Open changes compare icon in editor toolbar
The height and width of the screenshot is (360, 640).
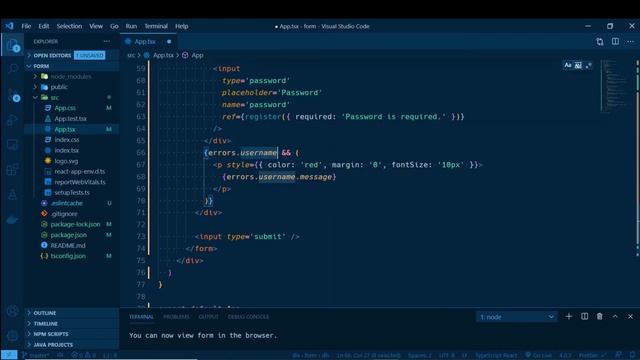pyautogui.click(x=600, y=42)
